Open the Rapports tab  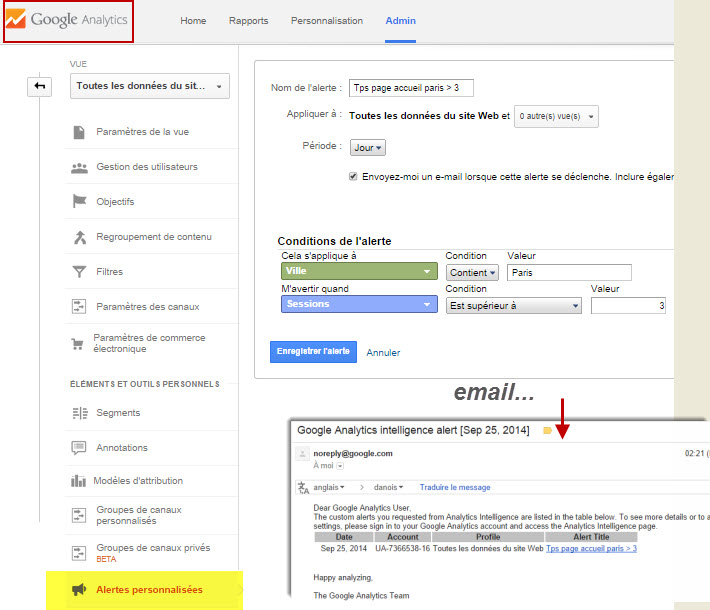tap(248, 21)
